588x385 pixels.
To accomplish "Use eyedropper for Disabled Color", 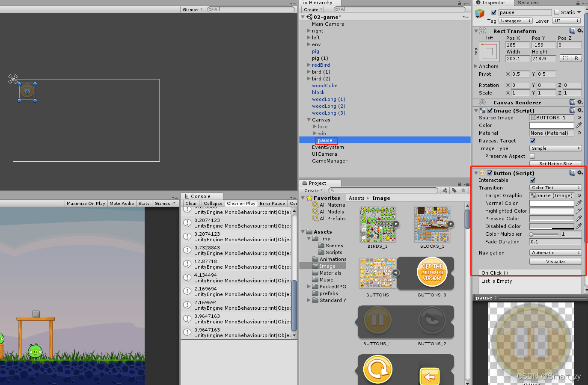I will (x=579, y=226).
